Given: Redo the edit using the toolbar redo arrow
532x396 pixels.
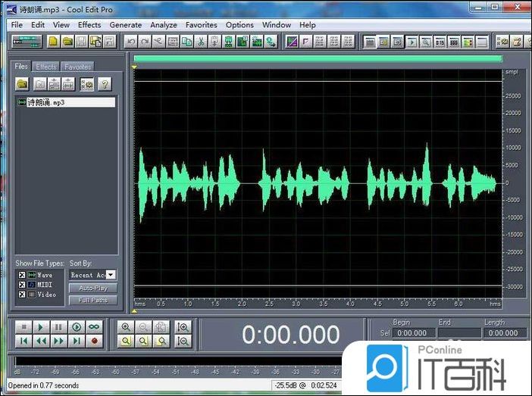Looking at the screenshot, I should [145, 42].
